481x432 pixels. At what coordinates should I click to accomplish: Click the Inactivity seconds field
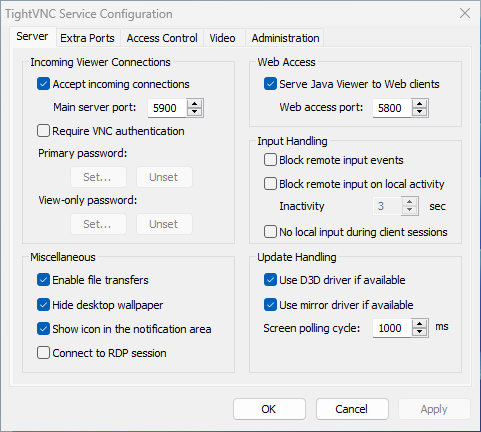point(387,206)
